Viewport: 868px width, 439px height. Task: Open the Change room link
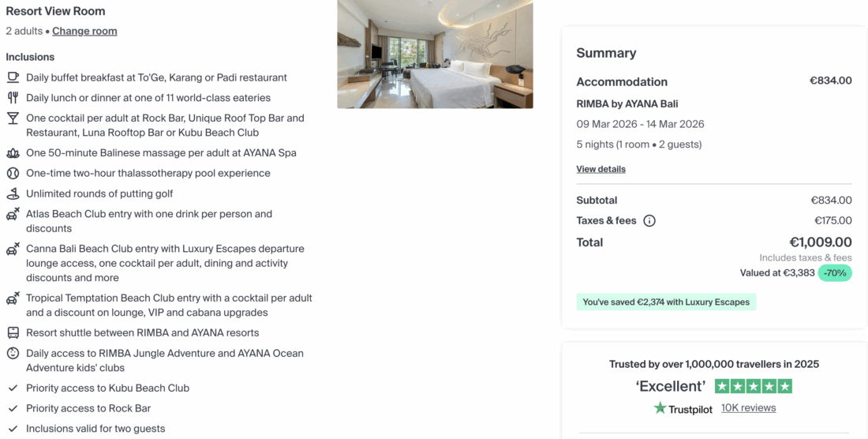84,32
